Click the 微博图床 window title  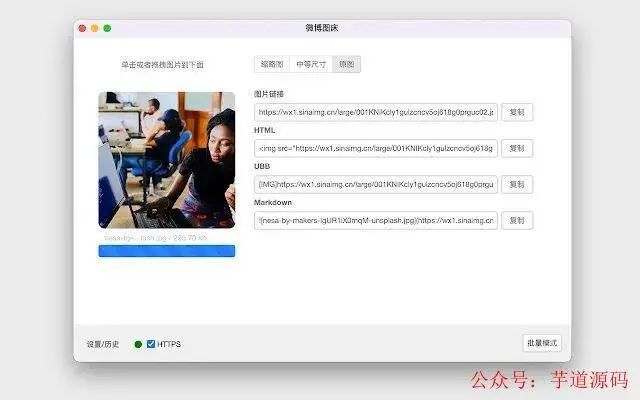(x=322, y=28)
